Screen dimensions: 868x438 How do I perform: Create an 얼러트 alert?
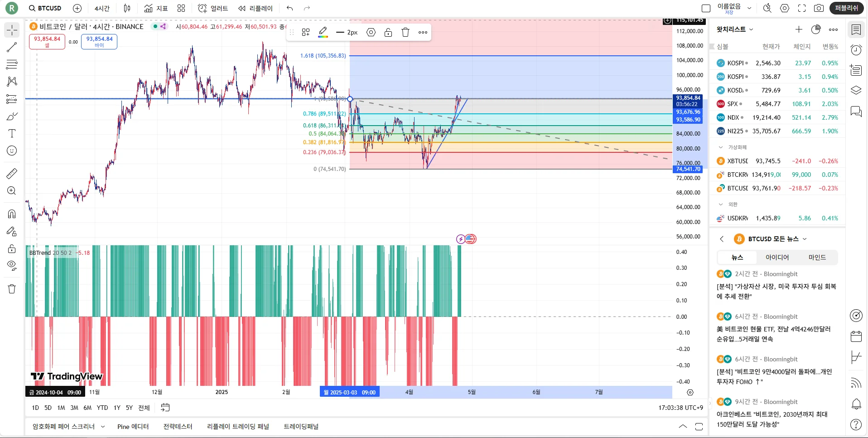(x=213, y=8)
